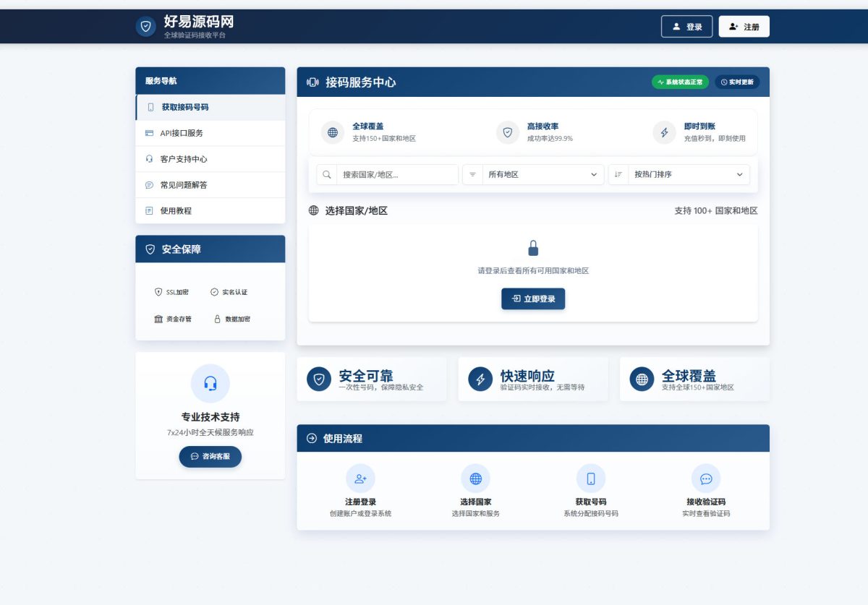
Task: Click the 实时更新 badge
Action: pos(737,82)
